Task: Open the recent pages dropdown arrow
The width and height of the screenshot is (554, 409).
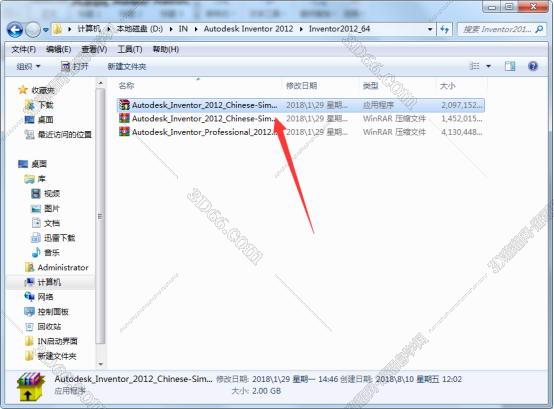Action: (45, 30)
